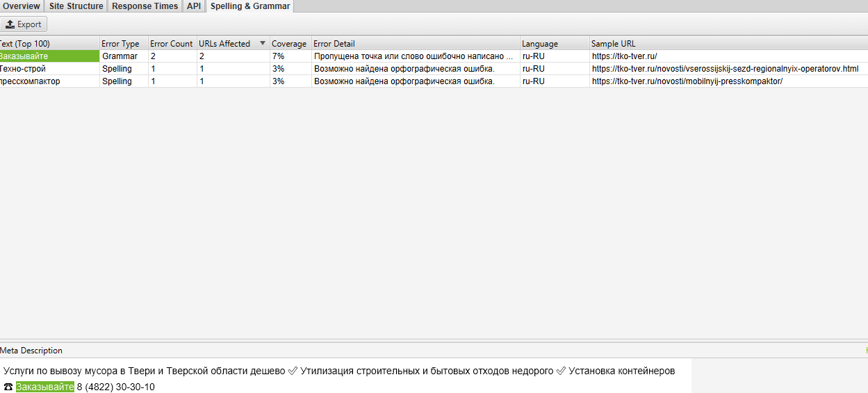Open the Response Times tab
The height and width of the screenshot is (393, 868).
(145, 6)
